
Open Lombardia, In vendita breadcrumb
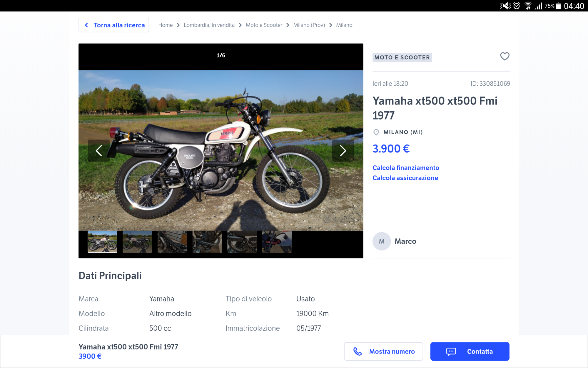(209, 25)
